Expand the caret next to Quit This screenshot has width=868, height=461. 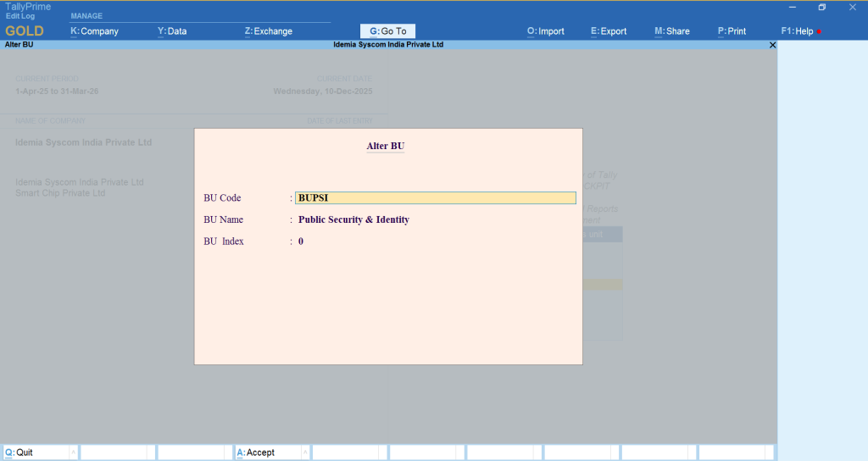click(x=73, y=453)
